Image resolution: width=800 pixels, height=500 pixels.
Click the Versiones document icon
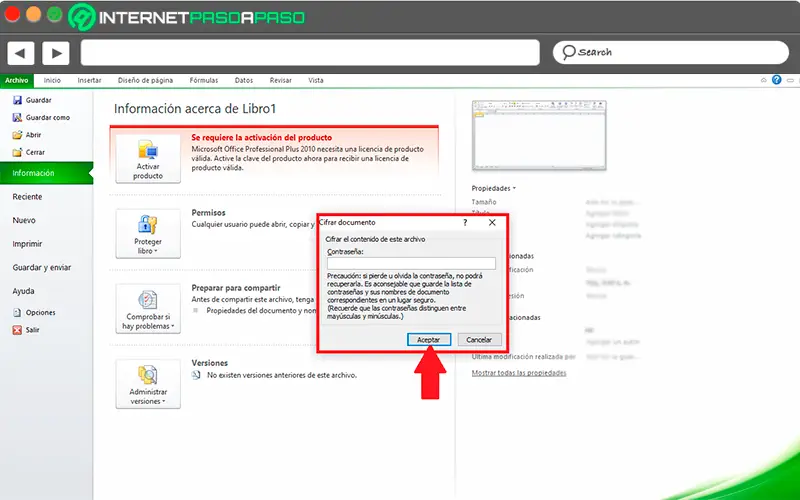(x=196, y=375)
